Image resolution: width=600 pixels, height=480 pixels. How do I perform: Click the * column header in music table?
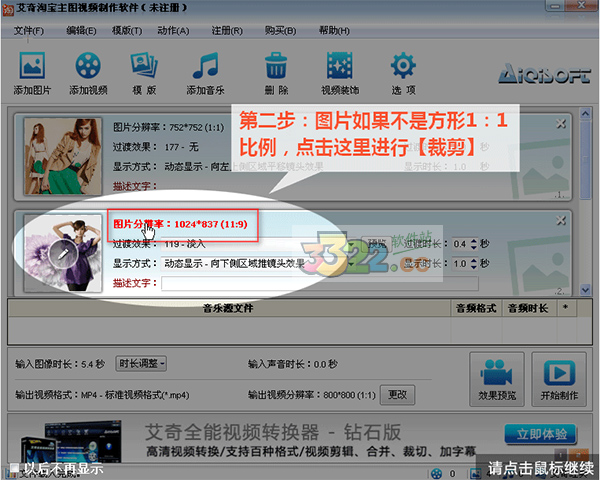click(565, 308)
